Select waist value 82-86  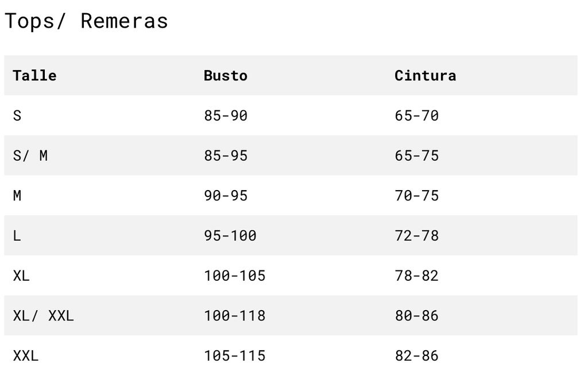417,356
